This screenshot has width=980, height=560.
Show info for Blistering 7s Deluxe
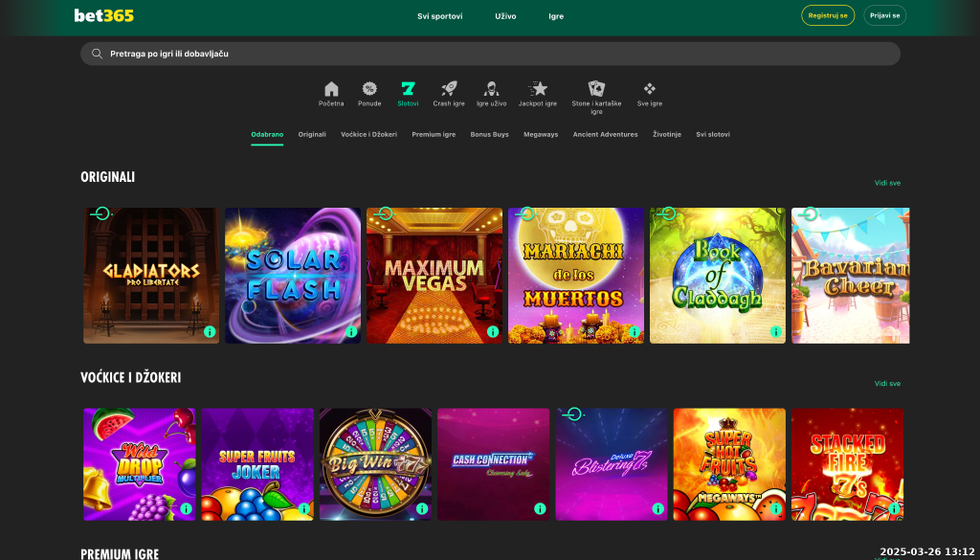click(657, 508)
